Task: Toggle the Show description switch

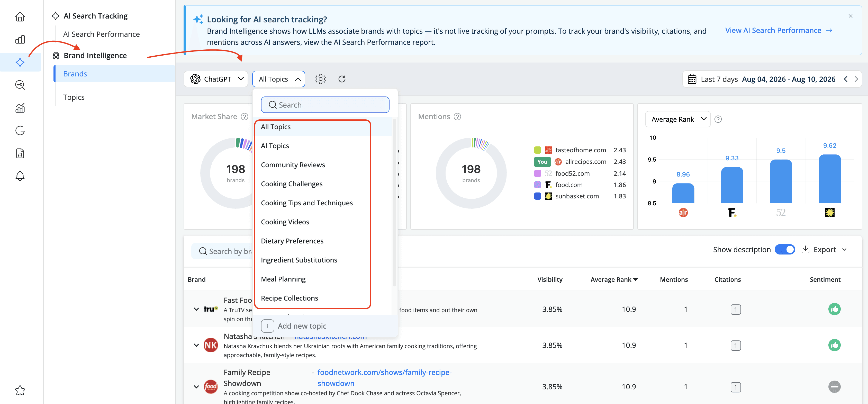Action: pyautogui.click(x=785, y=250)
